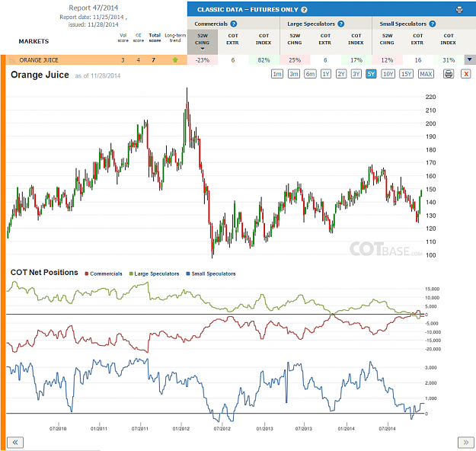This screenshot has width=476, height=451.
Task: Click help icon beside Classic Data title
Action: (x=304, y=10)
